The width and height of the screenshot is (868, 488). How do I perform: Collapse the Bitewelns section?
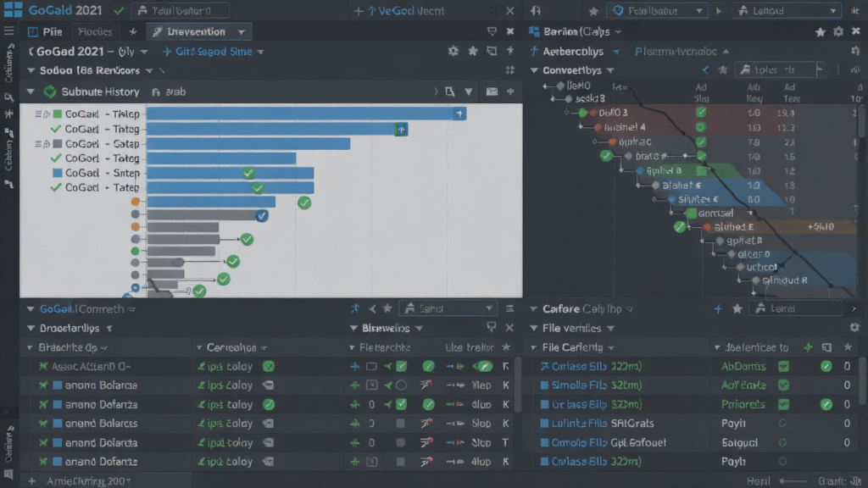353,328
